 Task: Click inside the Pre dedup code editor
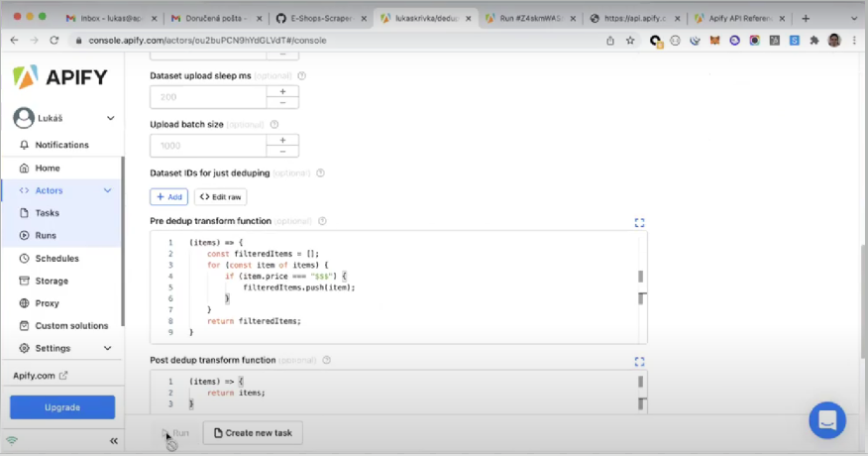[398, 287]
